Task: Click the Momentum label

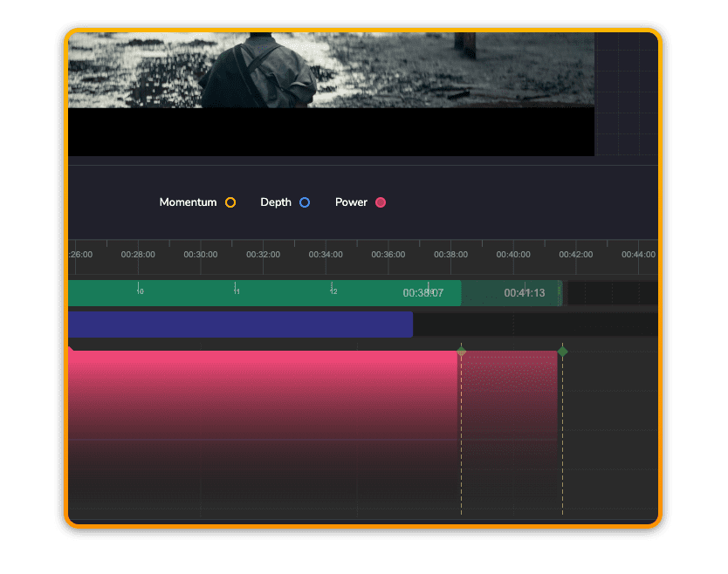Action: tap(188, 202)
